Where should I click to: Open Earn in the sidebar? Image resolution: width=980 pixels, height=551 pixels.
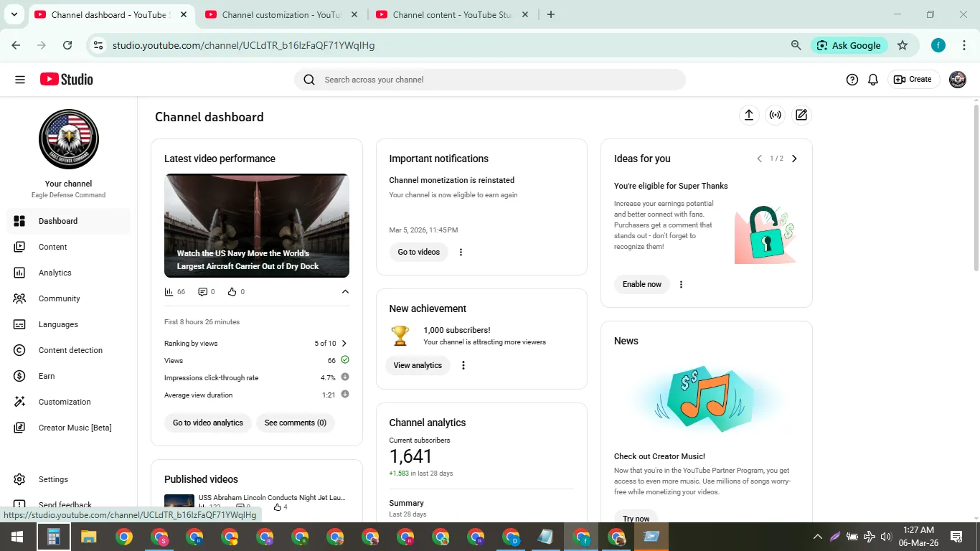pyautogui.click(x=69, y=376)
